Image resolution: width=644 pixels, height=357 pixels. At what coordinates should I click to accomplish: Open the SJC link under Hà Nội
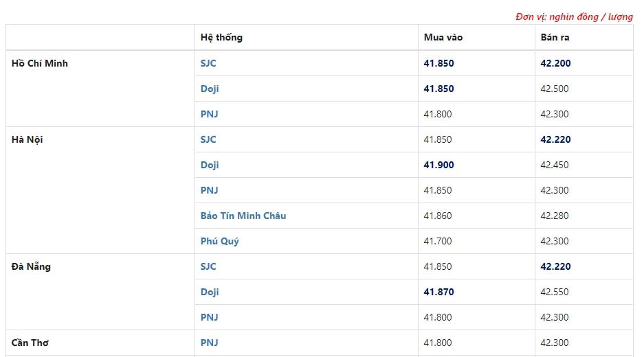pos(208,139)
